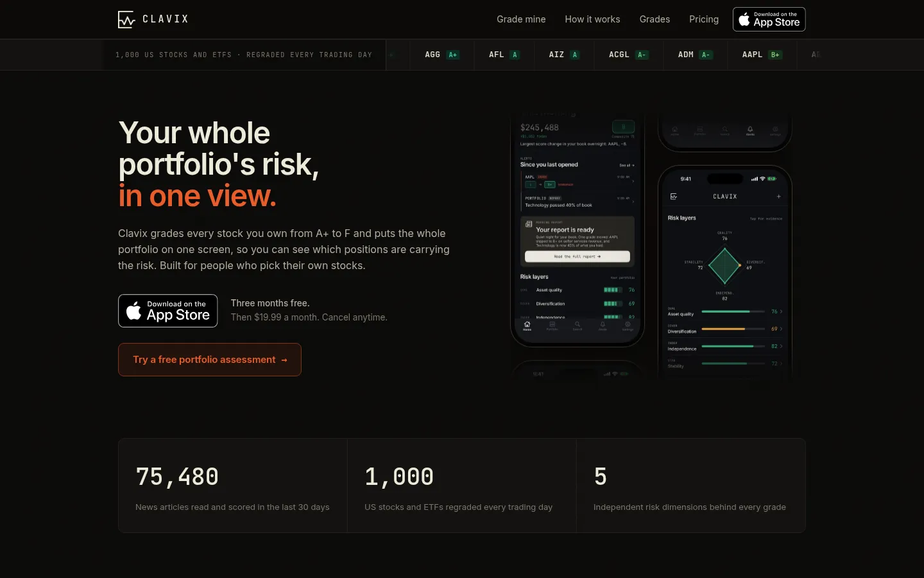Click the '$245,488' portfolio value in the phone
The width and height of the screenshot is (924, 578).
coord(540,127)
